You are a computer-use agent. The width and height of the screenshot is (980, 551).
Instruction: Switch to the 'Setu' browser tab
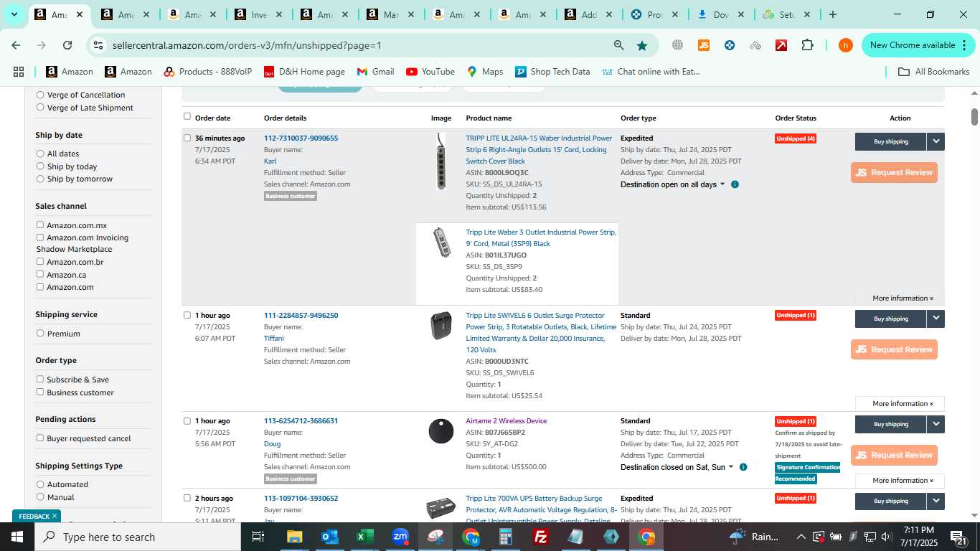(x=787, y=14)
